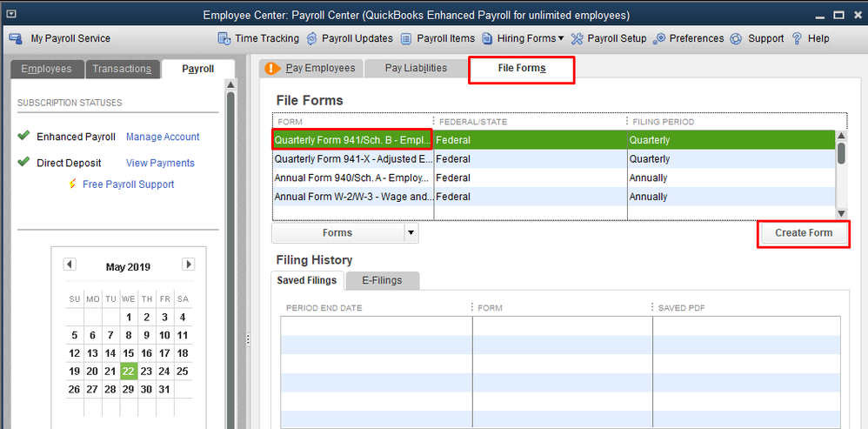The height and width of the screenshot is (429, 868).
Task: Click the FEDERAL/STATE column header
Action: [x=530, y=121]
